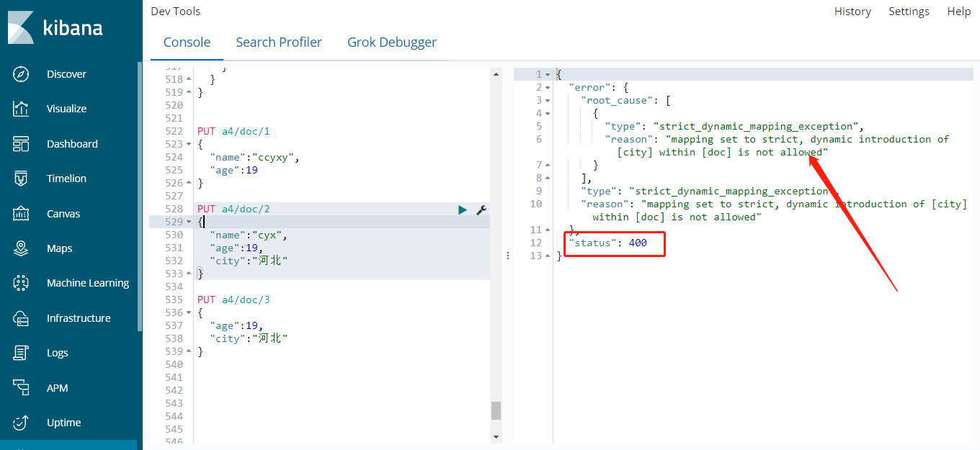The width and height of the screenshot is (980, 450).
Task: Go to Canvas in the sidebar
Action: click(x=63, y=214)
